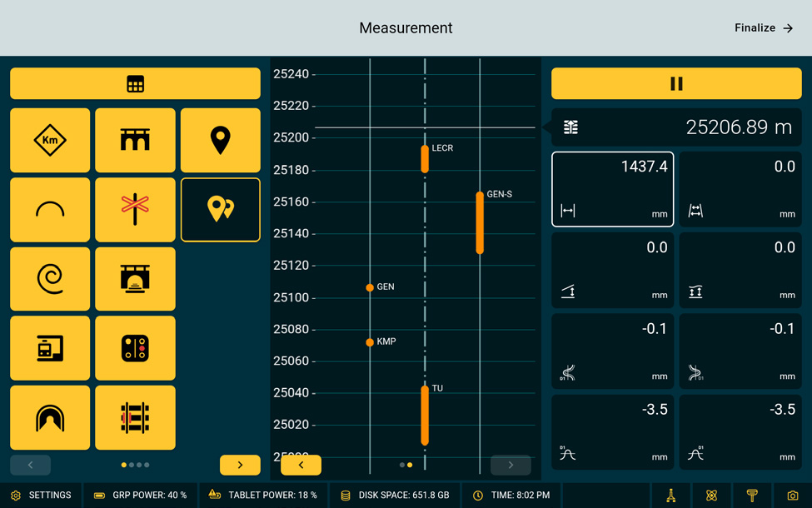
Task: Add a single location pin marker
Action: point(221,140)
